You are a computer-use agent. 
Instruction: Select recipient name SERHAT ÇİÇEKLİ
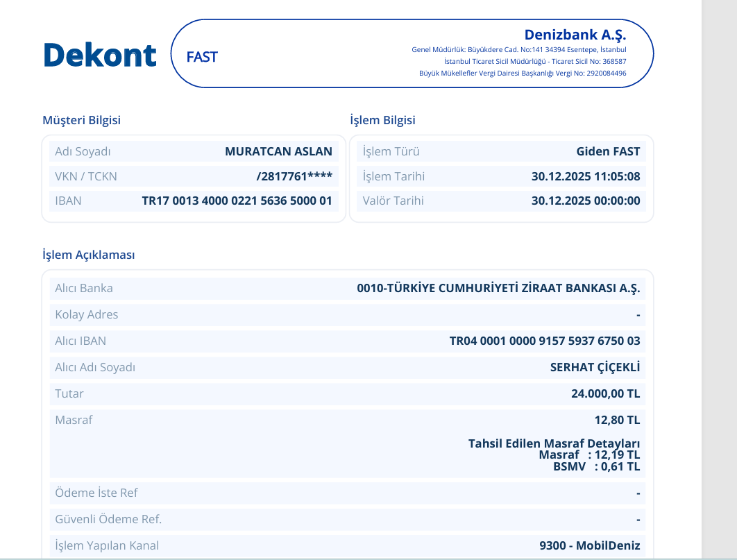[x=595, y=367]
